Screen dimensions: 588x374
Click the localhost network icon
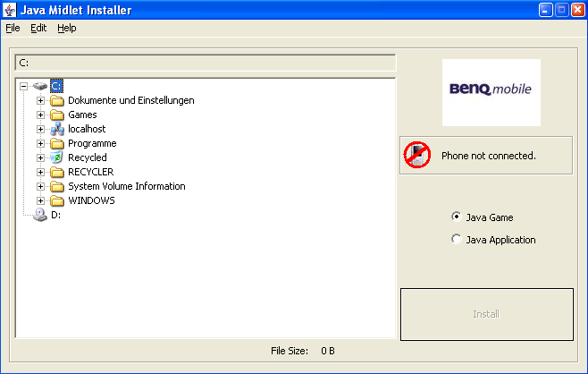pos(57,129)
